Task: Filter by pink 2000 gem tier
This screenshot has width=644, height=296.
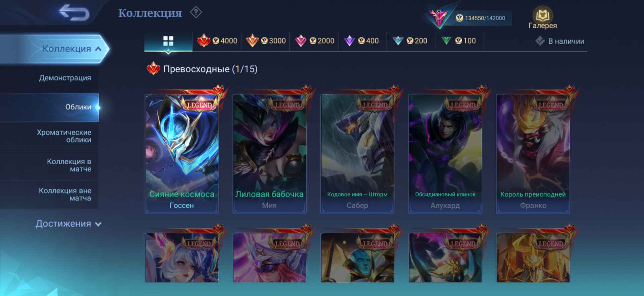Action: tap(314, 41)
